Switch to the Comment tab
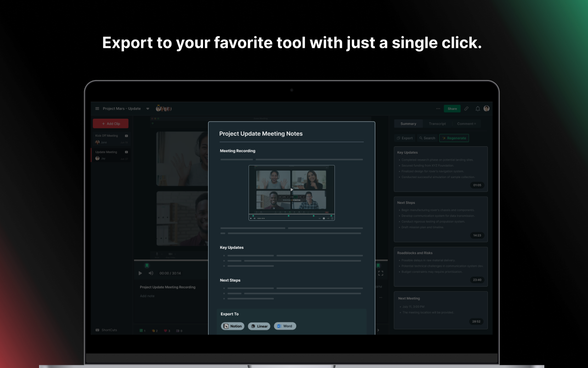The height and width of the screenshot is (368, 588). [x=466, y=124]
